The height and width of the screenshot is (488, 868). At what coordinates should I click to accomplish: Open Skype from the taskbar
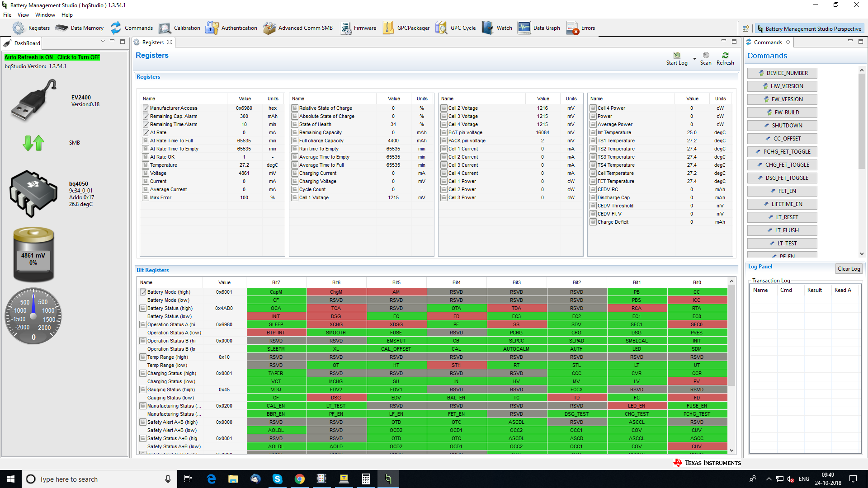(x=277, y=479)
